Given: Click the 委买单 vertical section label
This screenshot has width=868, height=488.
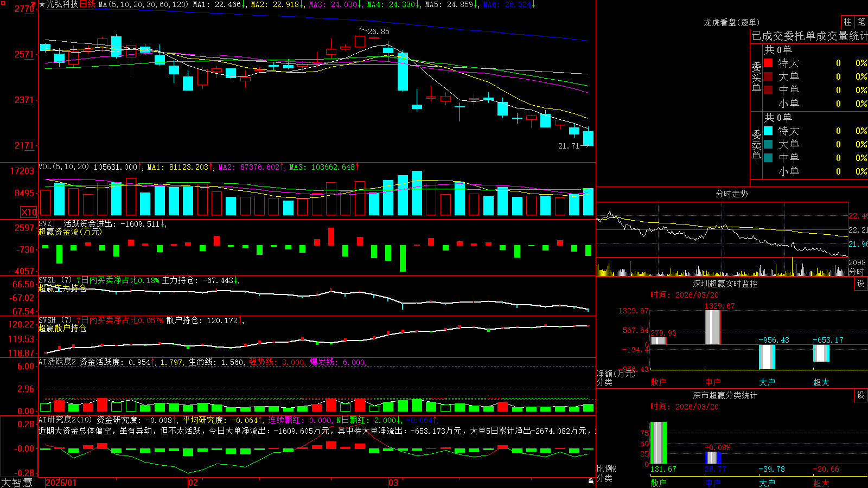Looking at the screenshot, I should (756, 77).
